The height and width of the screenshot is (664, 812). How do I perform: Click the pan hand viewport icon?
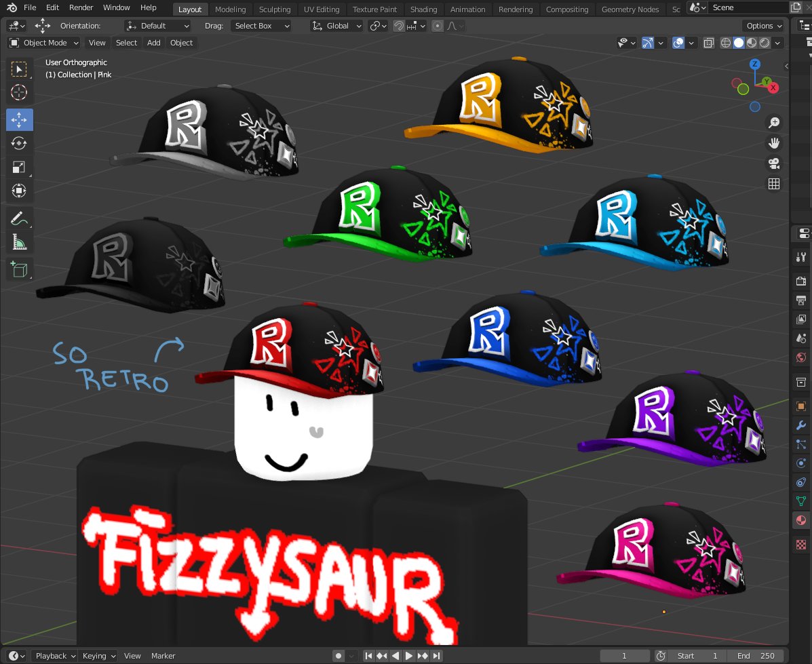tap(774, 143)
